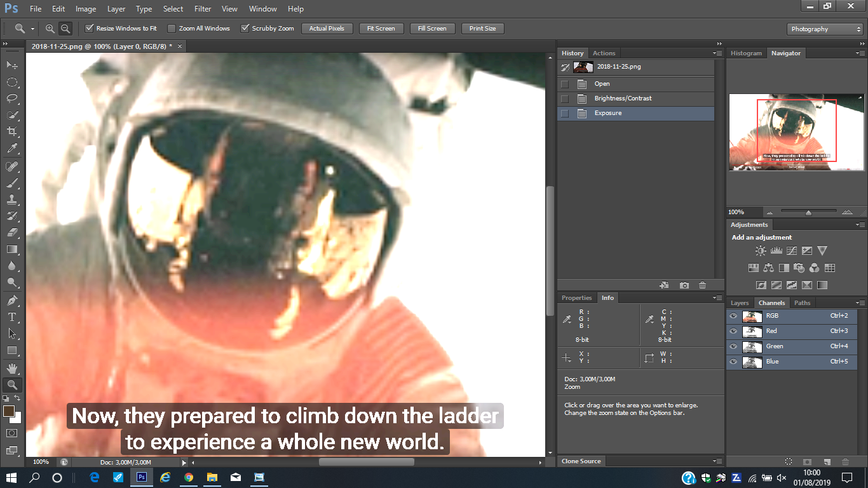
Task: Select the Crop tool
Action: coord(11,132)
